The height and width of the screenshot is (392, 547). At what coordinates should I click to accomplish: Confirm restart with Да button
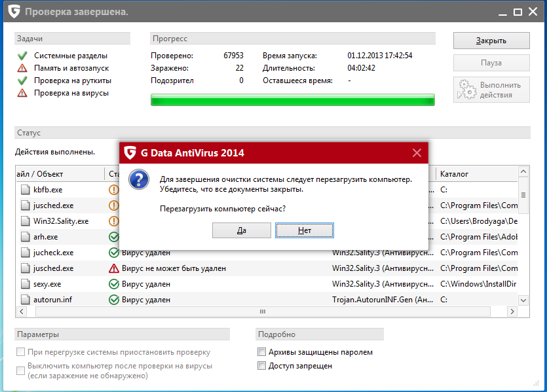click(242, 230)
